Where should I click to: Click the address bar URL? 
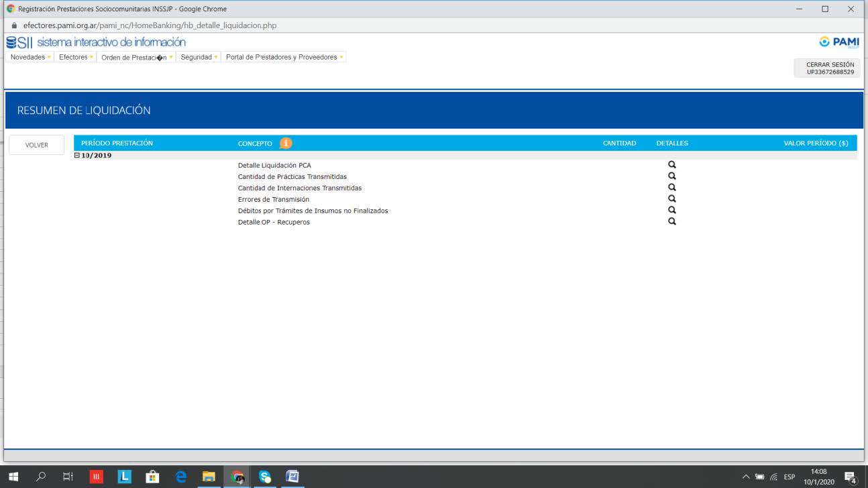pos(150,25)
